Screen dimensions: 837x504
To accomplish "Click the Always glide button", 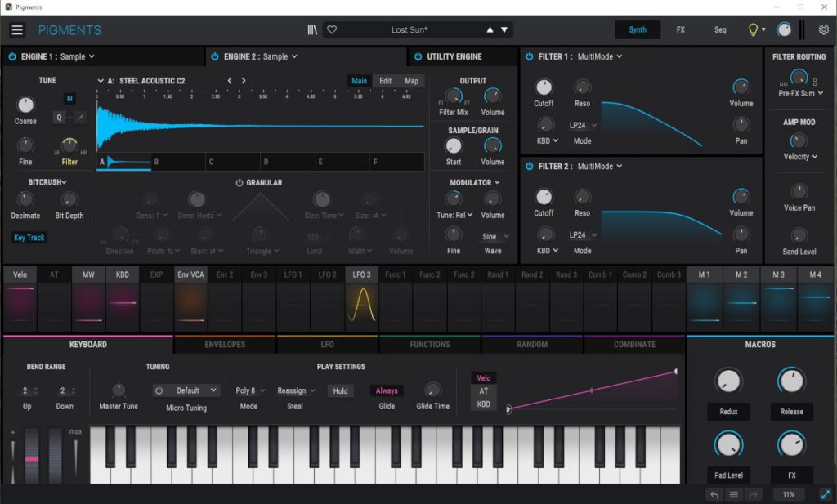I will click(387, 391).
